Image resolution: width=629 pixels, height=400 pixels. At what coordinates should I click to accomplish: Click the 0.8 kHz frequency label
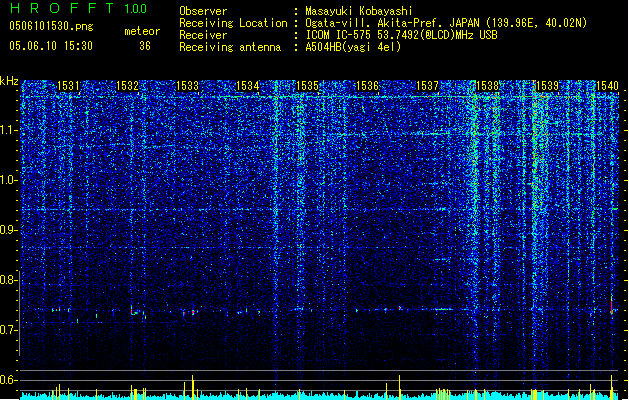pyautogui.click(x=8, y=280)
